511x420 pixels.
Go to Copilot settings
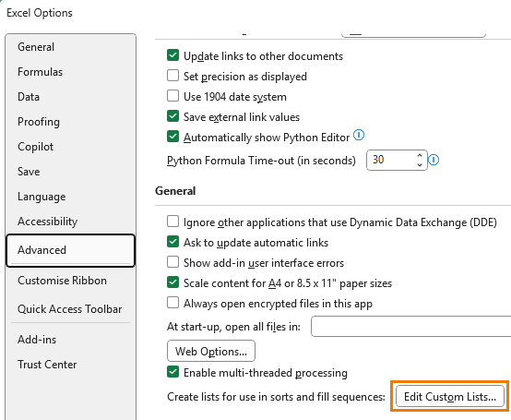(71, 147)
